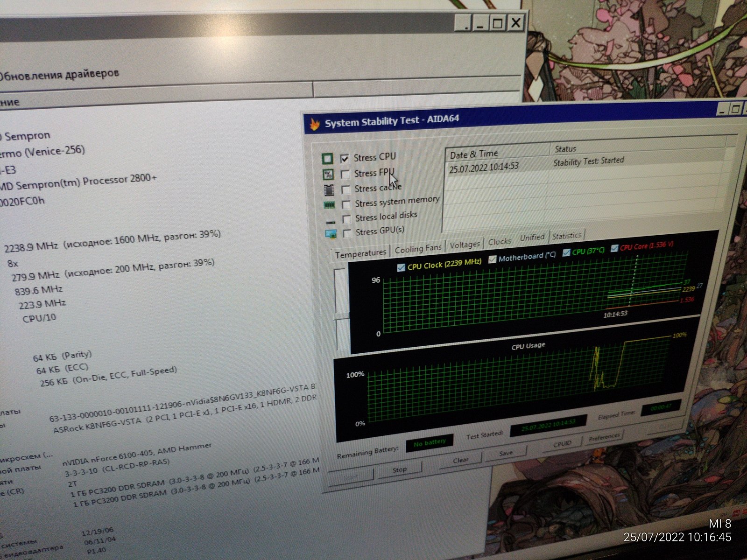Click the Elapsed Time value field

coord(661,407)
